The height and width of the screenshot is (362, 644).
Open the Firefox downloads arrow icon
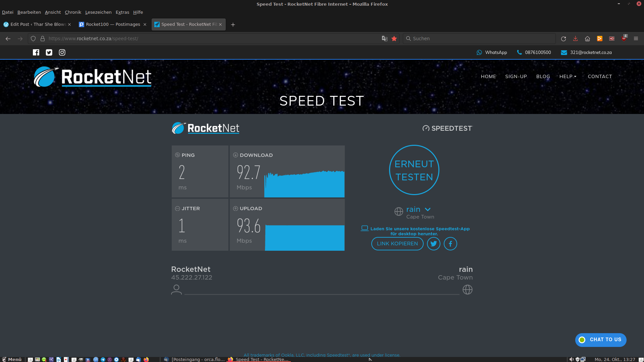pos(575,39)
